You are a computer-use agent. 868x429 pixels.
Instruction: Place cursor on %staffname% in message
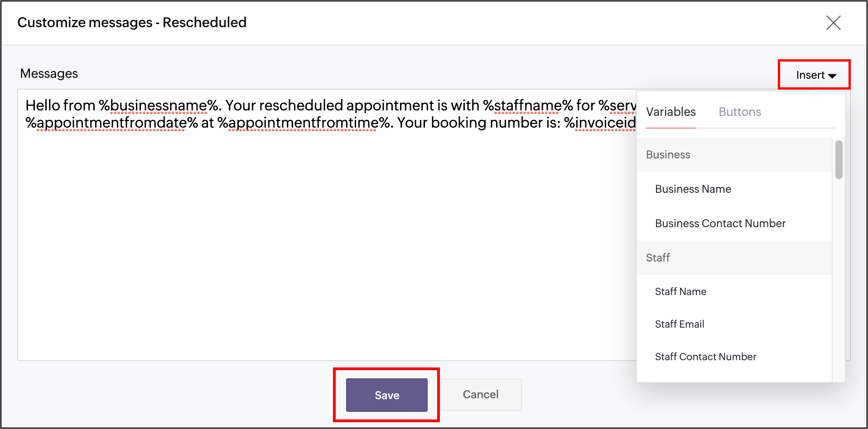[528, 106]
